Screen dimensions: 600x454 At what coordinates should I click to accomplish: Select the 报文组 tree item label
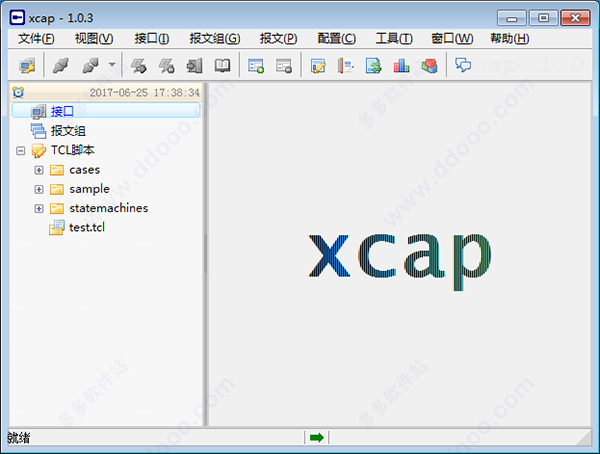pyautogui.click(x=68, y=131)
